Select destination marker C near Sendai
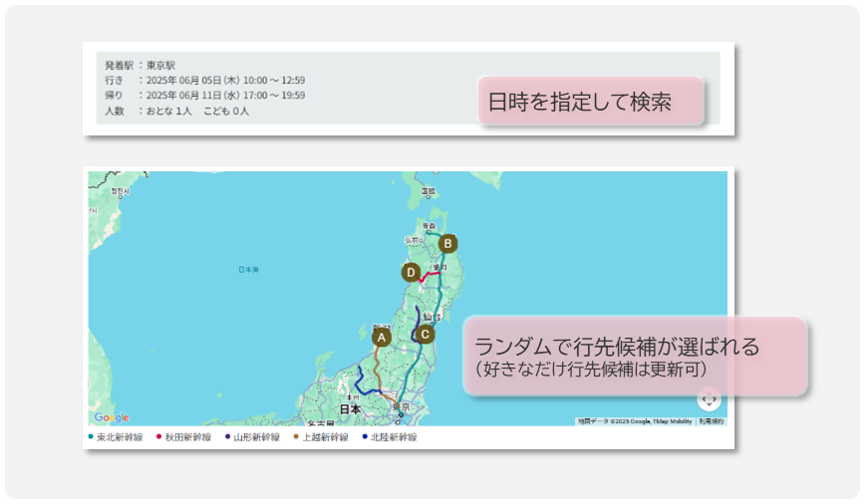The width and height of the screenshot is (865, 504). (x=425, y=334)
